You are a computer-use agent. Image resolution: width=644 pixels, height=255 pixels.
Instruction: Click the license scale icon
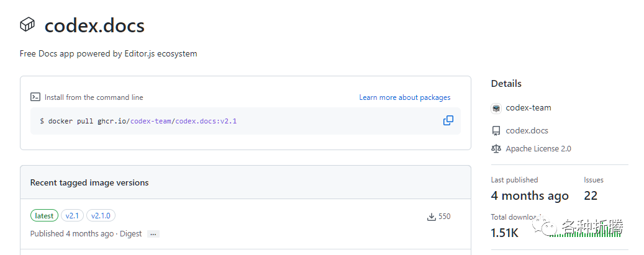pyautogui.click(x=496, y=149)
